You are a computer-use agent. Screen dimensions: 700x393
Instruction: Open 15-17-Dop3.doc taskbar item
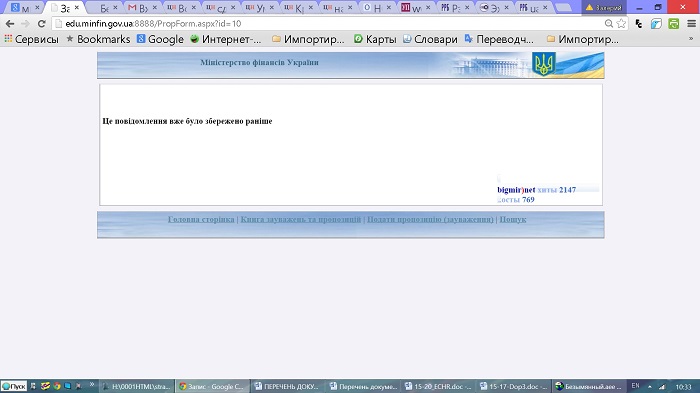pyautogui.click(x=513, y=386)
